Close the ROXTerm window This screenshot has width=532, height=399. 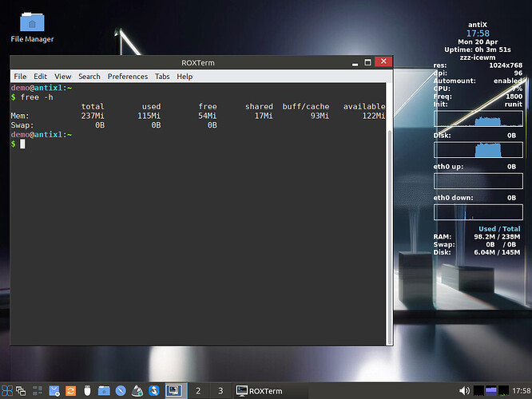point(383,61)
